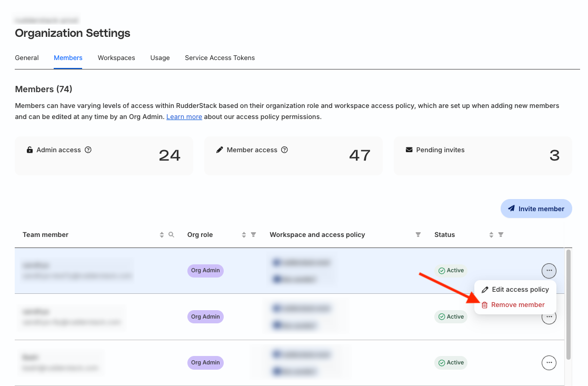
Task: Click the trash icon beside Remove member
Action: (x=484, y=305)
